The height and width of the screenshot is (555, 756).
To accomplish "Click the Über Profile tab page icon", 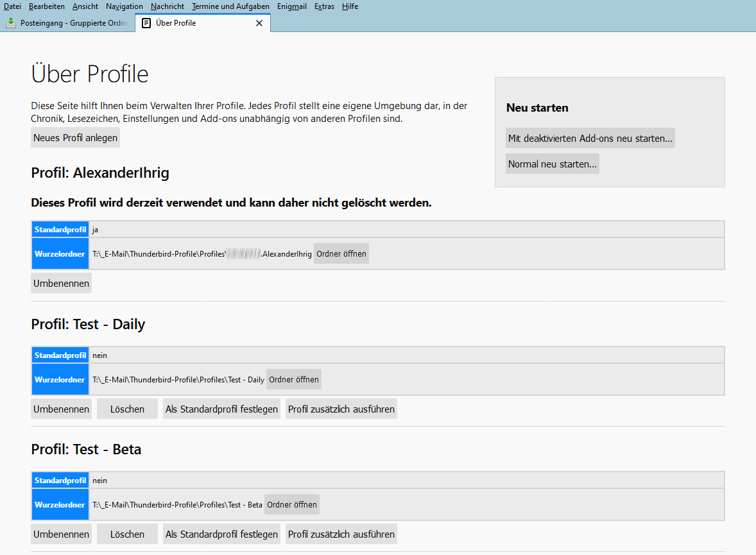I will [x=146, y=23].
